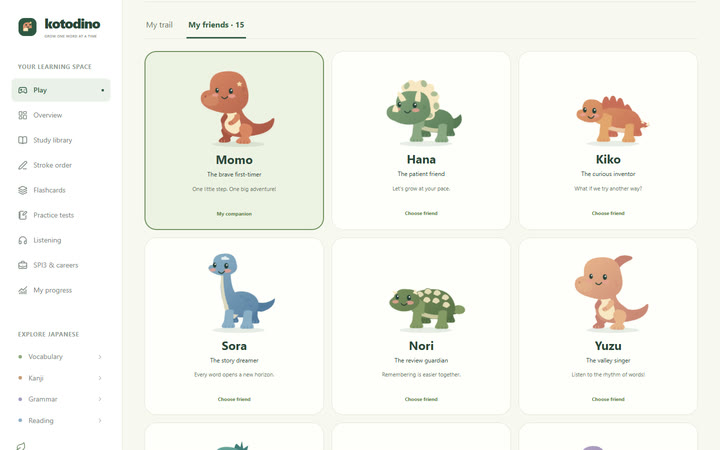Click Sora's blue dinosaur picture
Screen dimensions: 720x450
[241, 291]
